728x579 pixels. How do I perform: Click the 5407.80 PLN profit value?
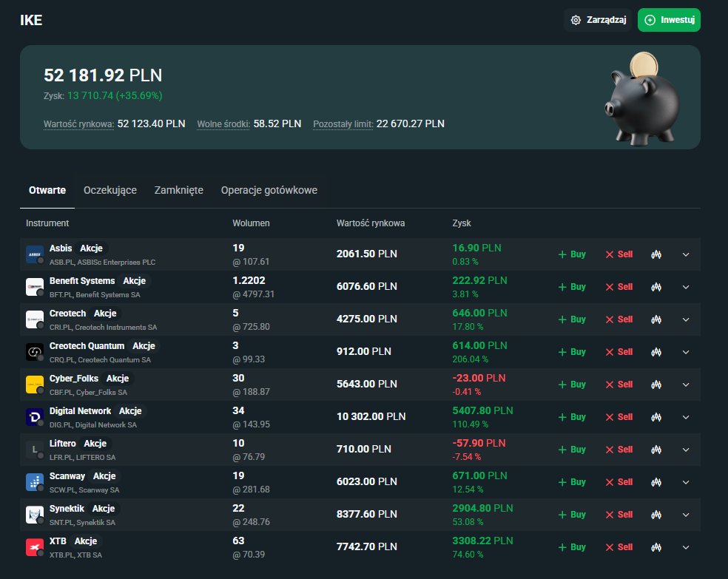[482, 410]
